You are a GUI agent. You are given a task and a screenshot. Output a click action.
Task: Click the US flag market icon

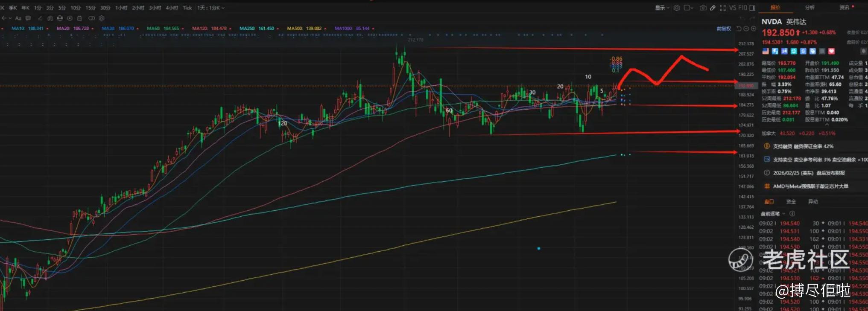pos(766,51)
